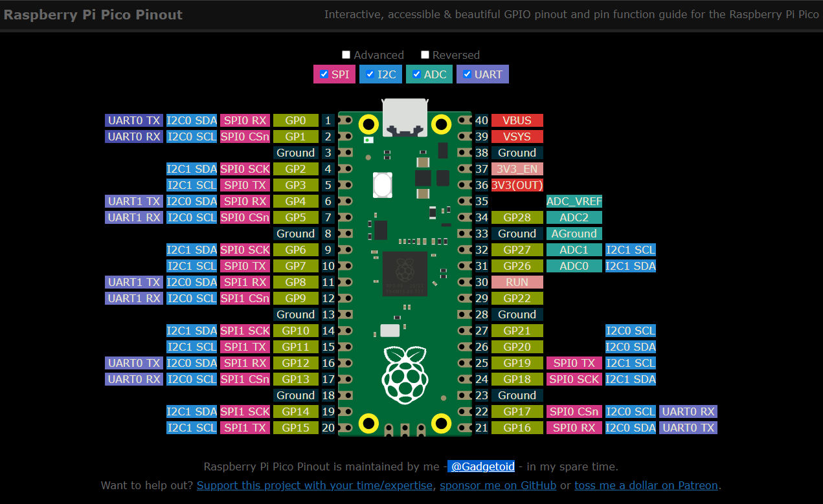Uncheck the I2C filter checkbox
823x504 pixels.
370,74
